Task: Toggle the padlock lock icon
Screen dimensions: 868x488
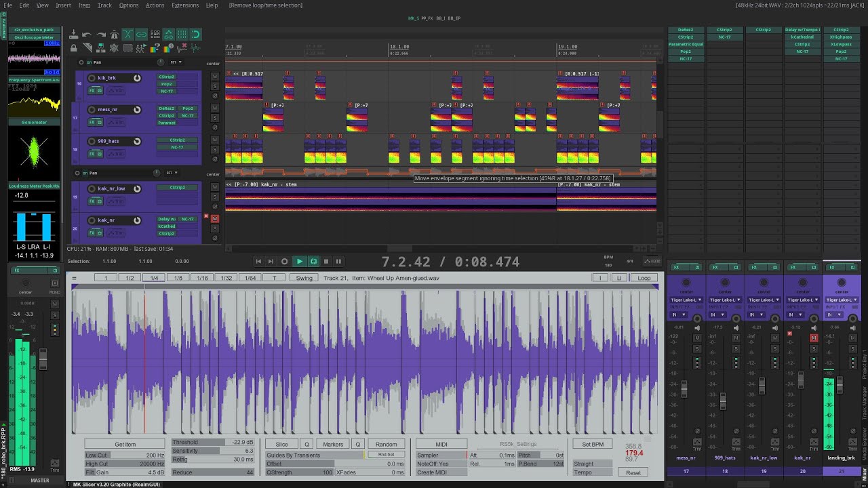Action: pos(73,48)
